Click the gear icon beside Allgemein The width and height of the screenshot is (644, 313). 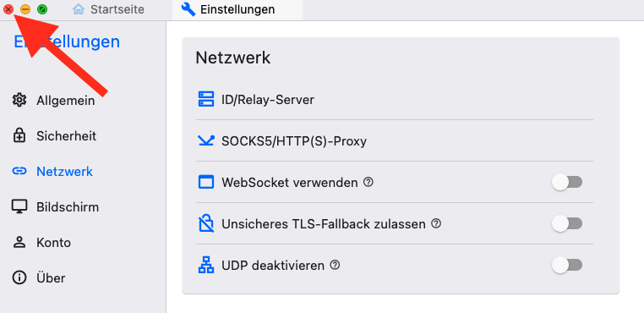(19, 101)
